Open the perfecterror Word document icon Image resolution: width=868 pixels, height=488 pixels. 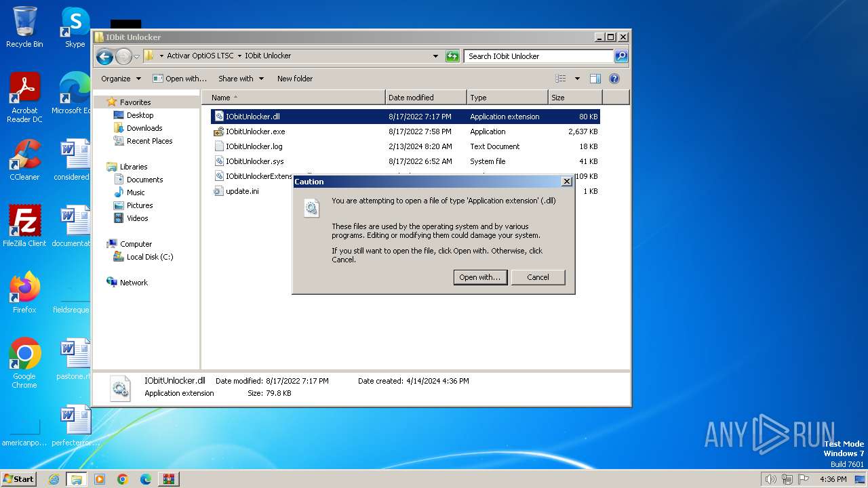[75, 426]
